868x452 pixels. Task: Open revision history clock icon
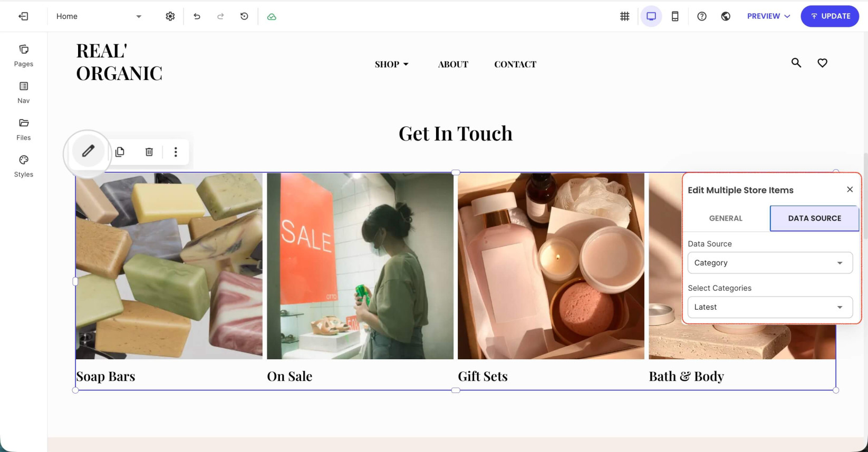244,16
